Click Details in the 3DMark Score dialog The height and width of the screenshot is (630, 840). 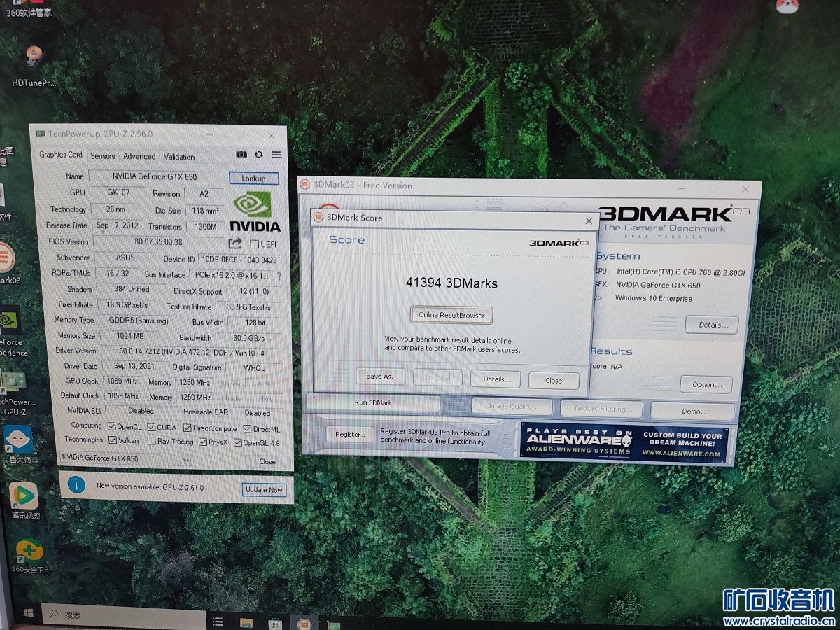(x=496, y=379)
